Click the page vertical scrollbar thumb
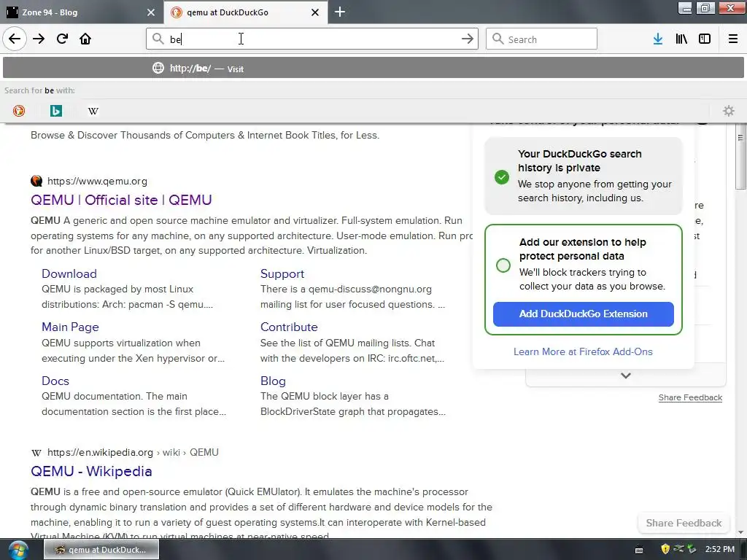The height and width of the screenshot is (560, 747). [741, 157]
